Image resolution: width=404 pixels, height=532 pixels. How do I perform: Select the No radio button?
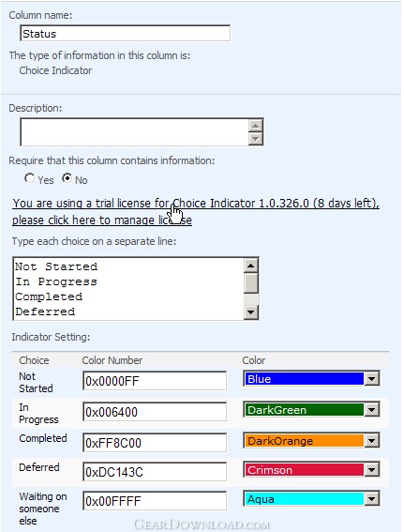(x=67, y=178)
